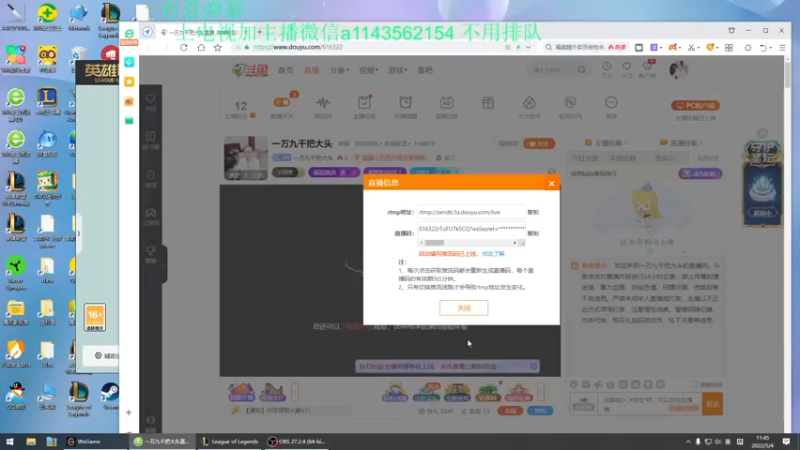800x450 pixels.
Task: Open the blue learn-more link in dialog
Action: pos(493,254)
